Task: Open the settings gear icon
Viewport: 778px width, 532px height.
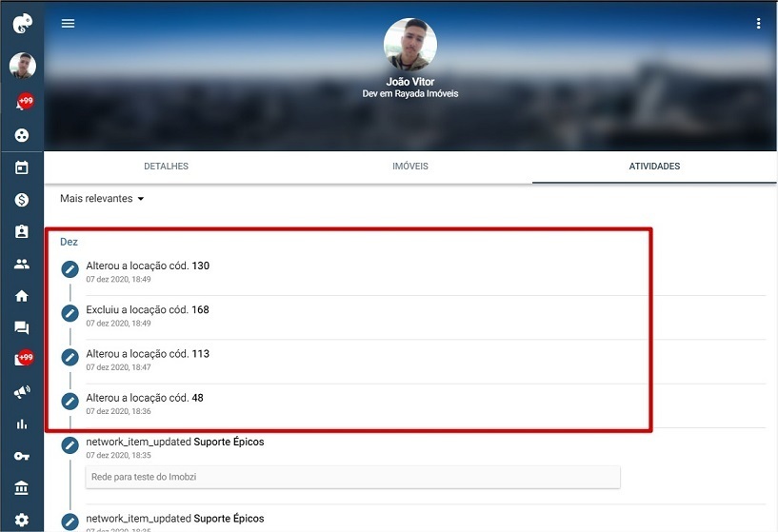Action: [x=22, y=520]
